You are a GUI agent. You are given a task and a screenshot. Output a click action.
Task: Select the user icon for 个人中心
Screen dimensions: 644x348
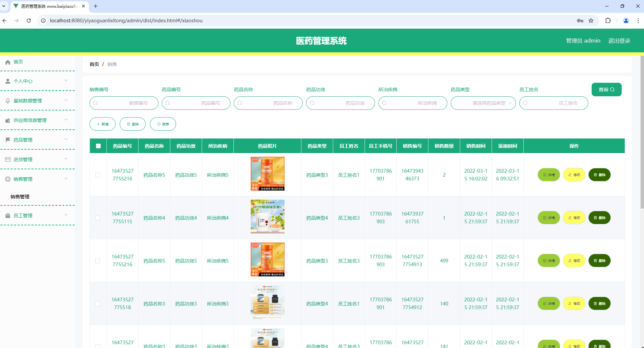(x=7, y=81)
